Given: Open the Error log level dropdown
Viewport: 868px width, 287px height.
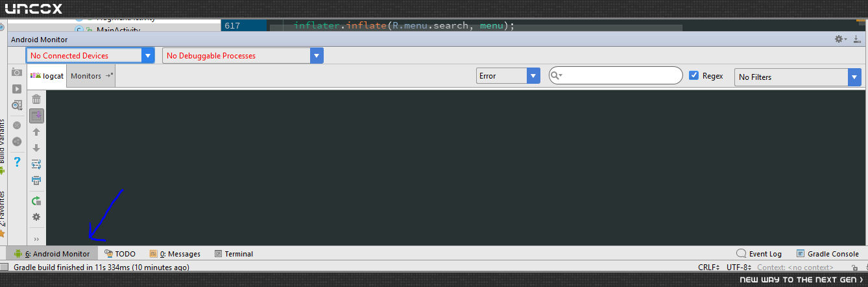Looking at the screenshot, I should (x=508, y=76).
